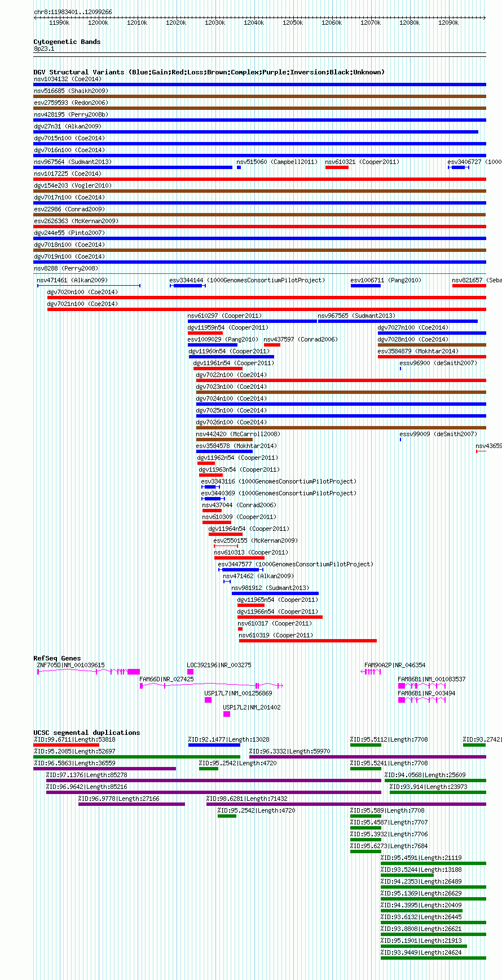Open esv1009029 (Pang2010) variant
The image size is (502, 980).
point(223,339)
